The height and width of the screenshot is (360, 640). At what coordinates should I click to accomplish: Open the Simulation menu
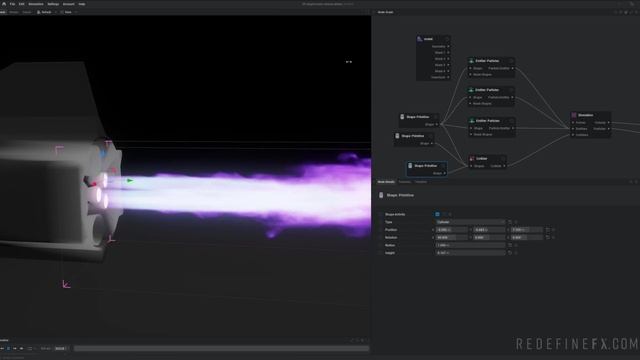(36, 4)
